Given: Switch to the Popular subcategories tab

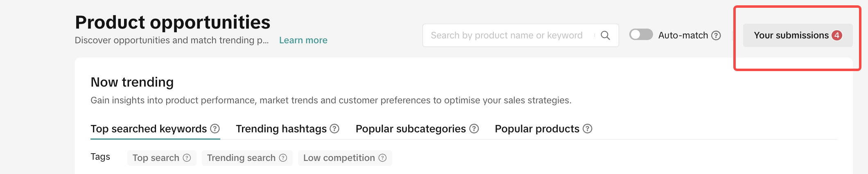Looking at the screenshot, I should (x=411, y=129).
